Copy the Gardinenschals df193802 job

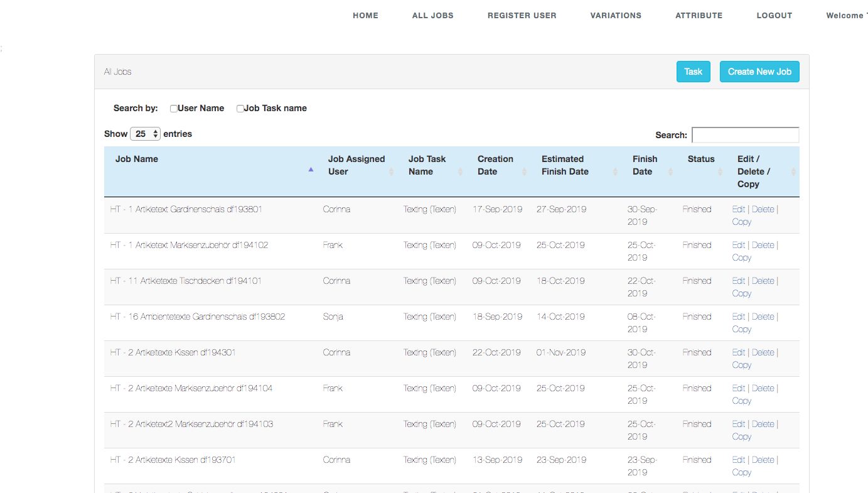coord(742,329)
